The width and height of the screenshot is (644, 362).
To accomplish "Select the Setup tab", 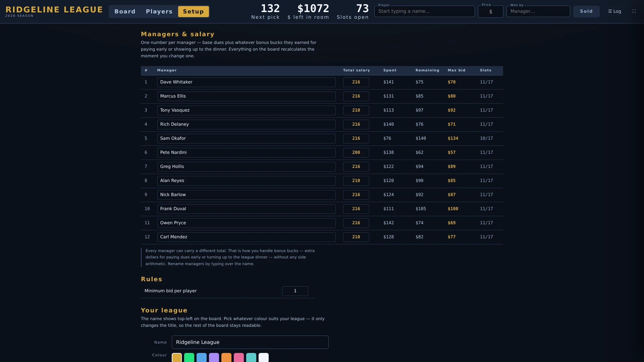I will click(x=193, y=11).
